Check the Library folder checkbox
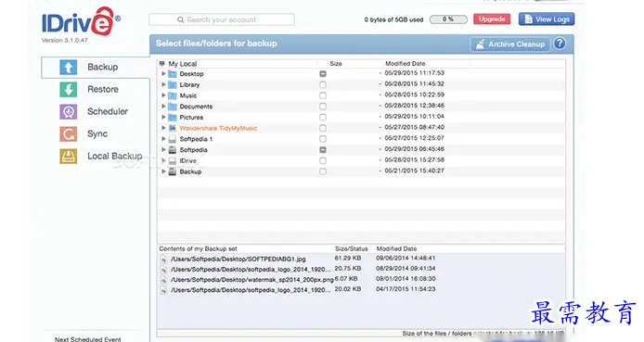This screenshot has height=342, width=644. coord(323,84)
